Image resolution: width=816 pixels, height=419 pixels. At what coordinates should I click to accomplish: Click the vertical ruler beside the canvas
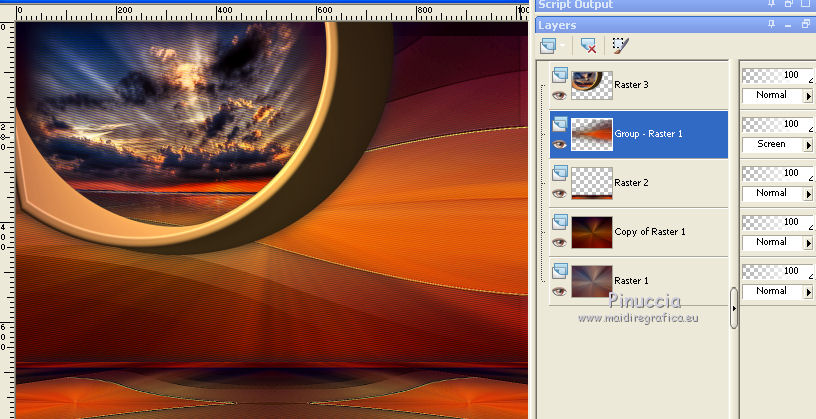pos(7,220)
